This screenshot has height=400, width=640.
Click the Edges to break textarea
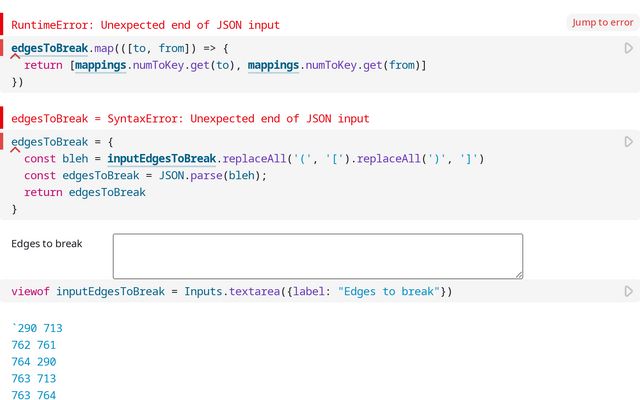(317, 255)
